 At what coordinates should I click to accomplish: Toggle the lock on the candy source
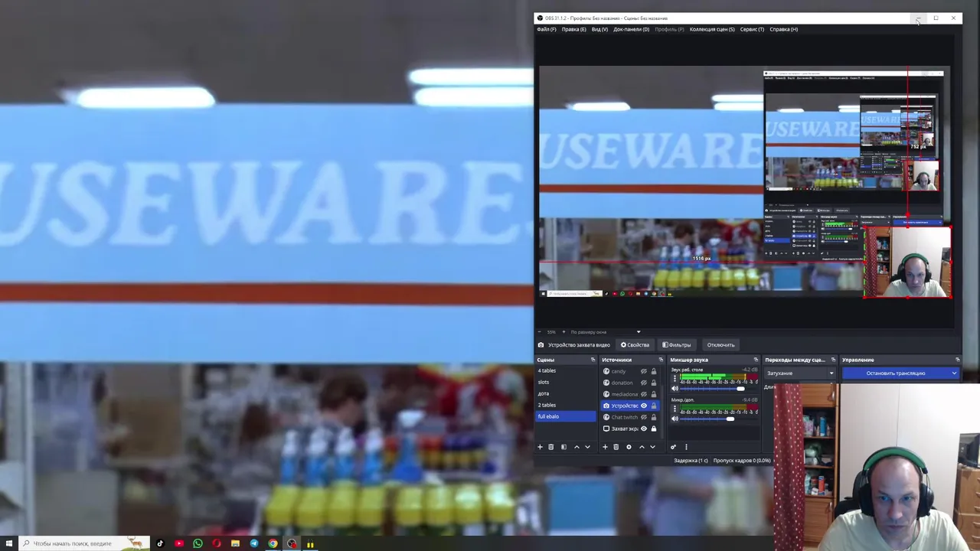click(x=653, y=371)
